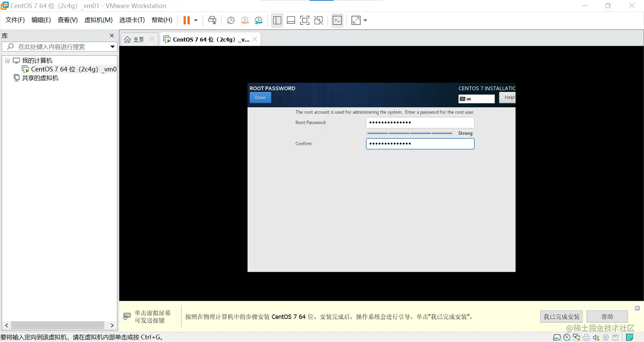Viewport: 644px width, 342px height.
Task: Open the power options dropdown arrow
Action: (x=196, y=20)
